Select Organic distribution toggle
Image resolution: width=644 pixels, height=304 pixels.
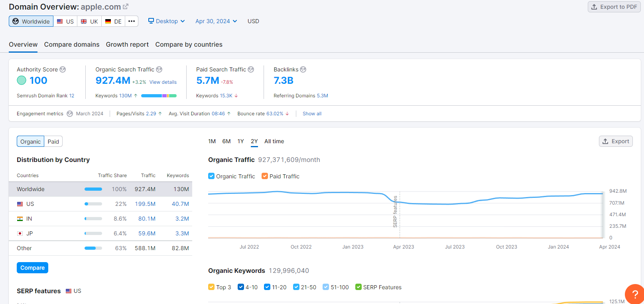30,141
